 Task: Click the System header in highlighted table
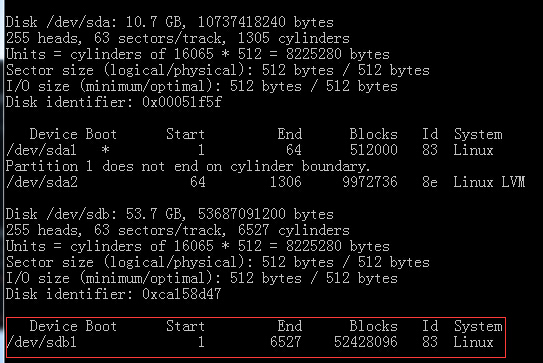click(478, 326)
